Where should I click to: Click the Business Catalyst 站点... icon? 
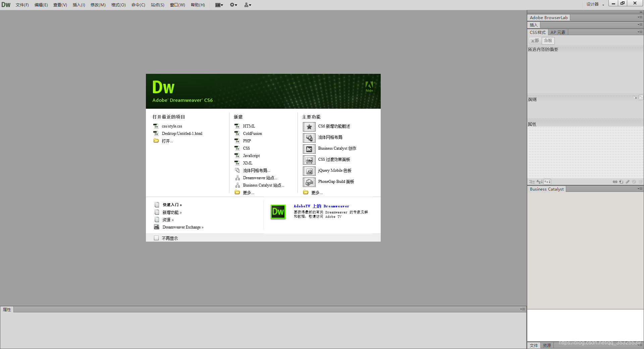pyautogui.click(x=237, y=185)
